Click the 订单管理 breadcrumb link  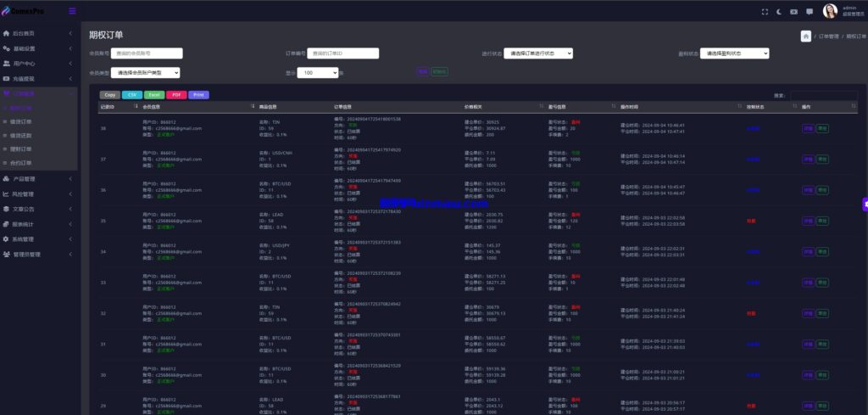point(829,36)
